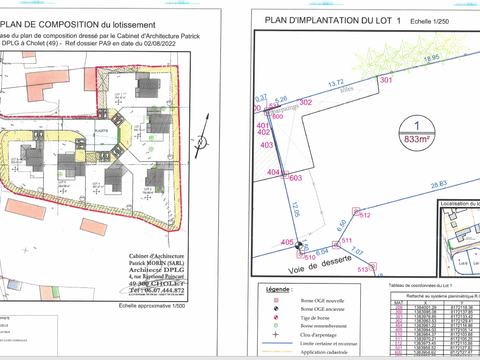Image resolution: width=480 pixels, height=360 pixels.
Task: Click the dimension '6.50'
Action: coord(341,226)
